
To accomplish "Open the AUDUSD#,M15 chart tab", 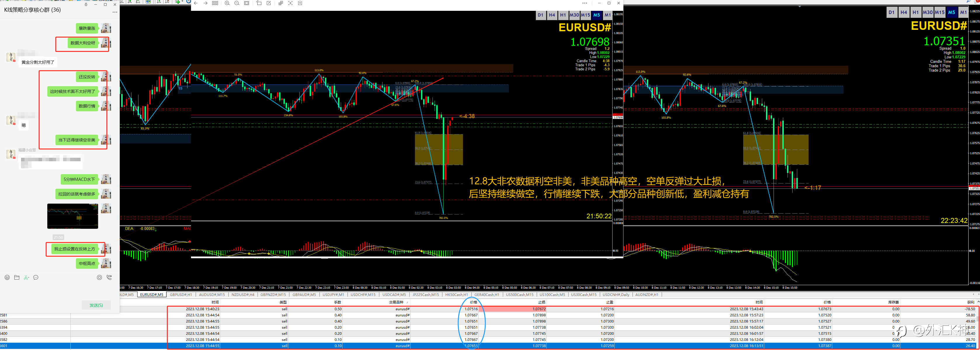I will click(212, 295).
